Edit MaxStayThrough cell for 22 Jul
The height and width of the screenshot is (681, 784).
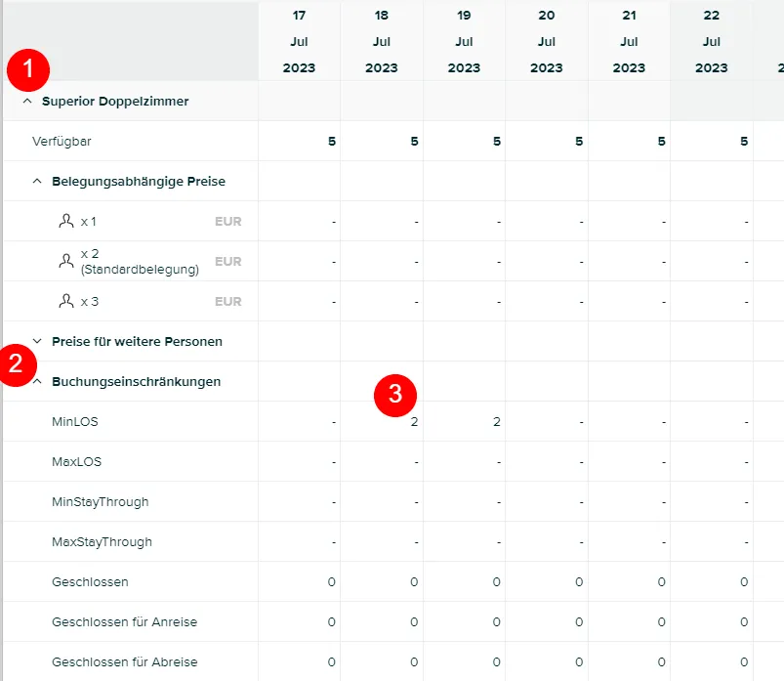tap(712, 541)
